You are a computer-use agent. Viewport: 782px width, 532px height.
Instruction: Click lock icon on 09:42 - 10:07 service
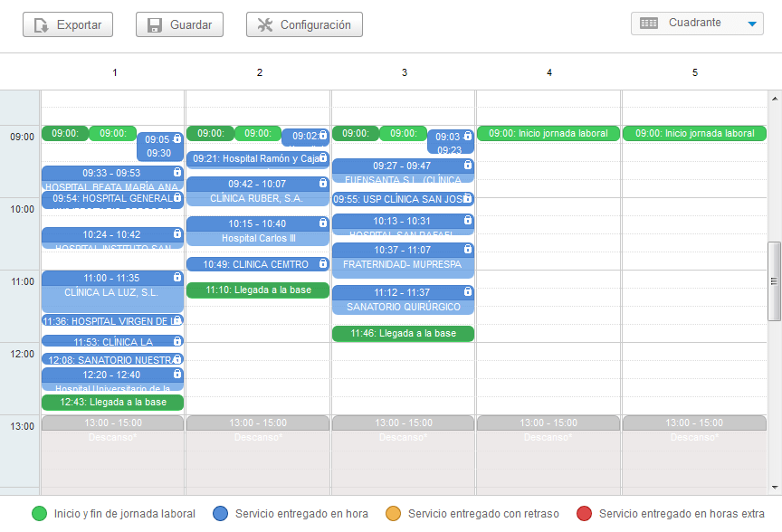[323, 183]
